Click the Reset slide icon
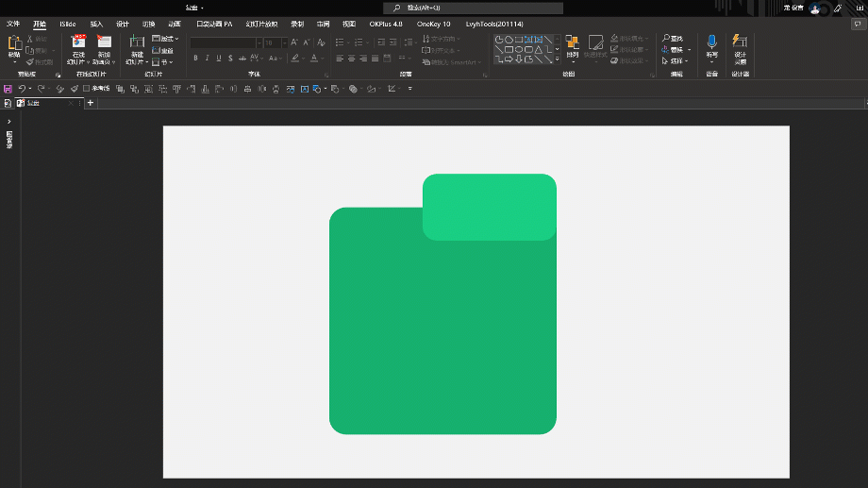The width and height of the screenshot is (868, 488). (156, 50)
